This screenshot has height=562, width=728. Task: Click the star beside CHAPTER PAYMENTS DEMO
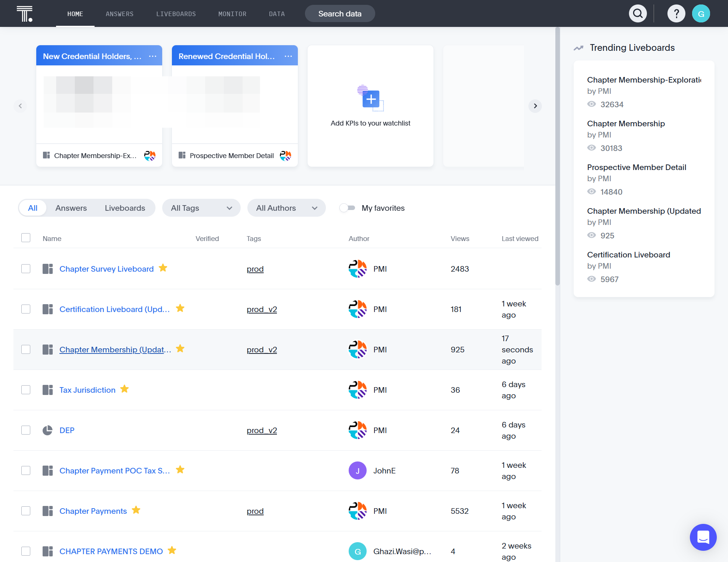pos(172,550)
